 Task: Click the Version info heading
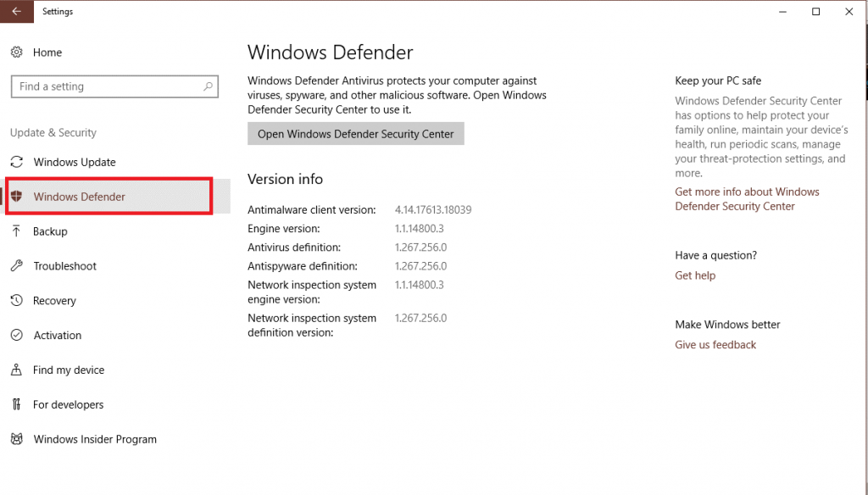285,179
